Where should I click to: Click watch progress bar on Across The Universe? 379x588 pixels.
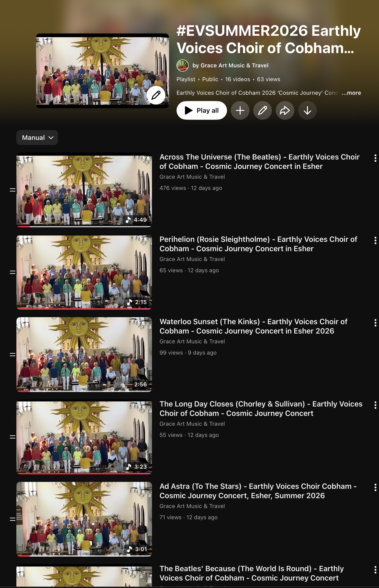coord(84,226)
